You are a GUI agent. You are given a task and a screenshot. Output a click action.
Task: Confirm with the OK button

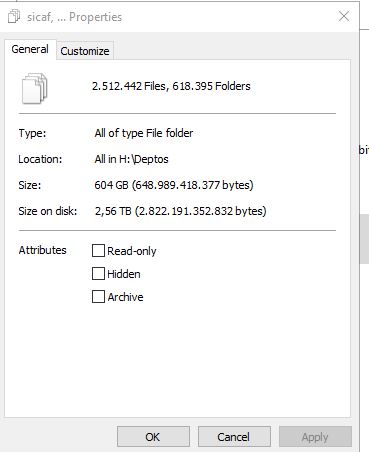pyautogui.click(x=153, y=437)
